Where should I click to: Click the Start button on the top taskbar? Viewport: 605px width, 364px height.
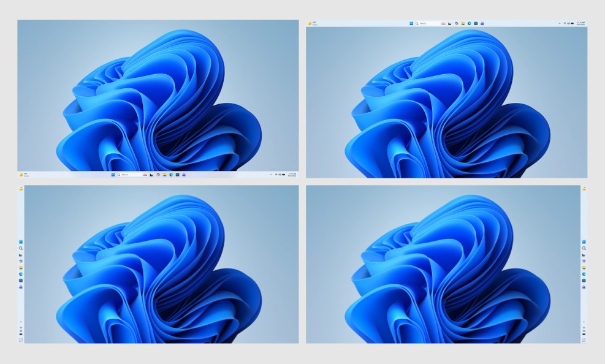(x=411, y=23)
